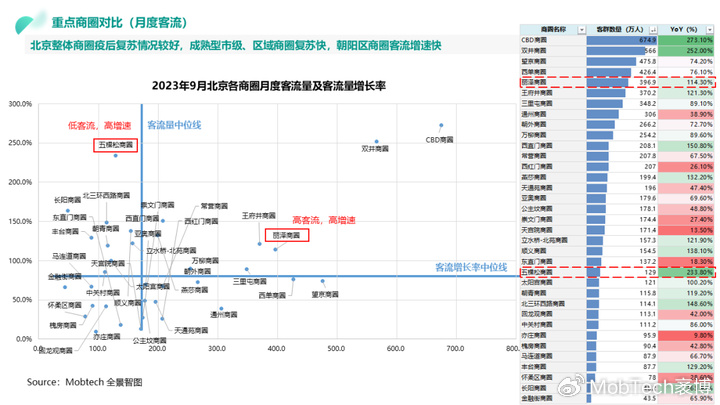Select the CBD商圈 row name in table
Viewport: 720px width, 405px height.
[534, 40]
